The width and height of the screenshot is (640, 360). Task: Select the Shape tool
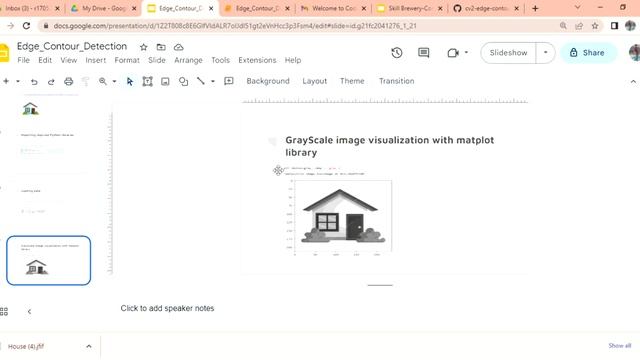click(183, 81)
